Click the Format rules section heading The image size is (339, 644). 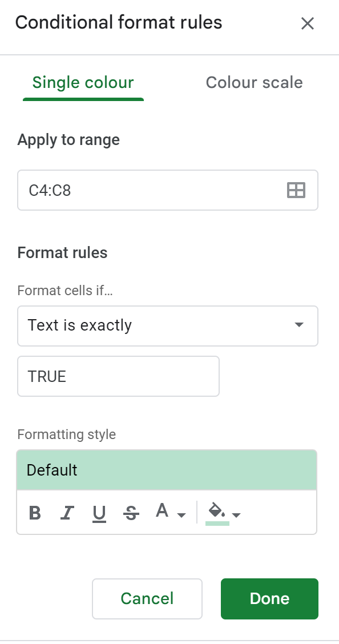click(x=62, y=252)
